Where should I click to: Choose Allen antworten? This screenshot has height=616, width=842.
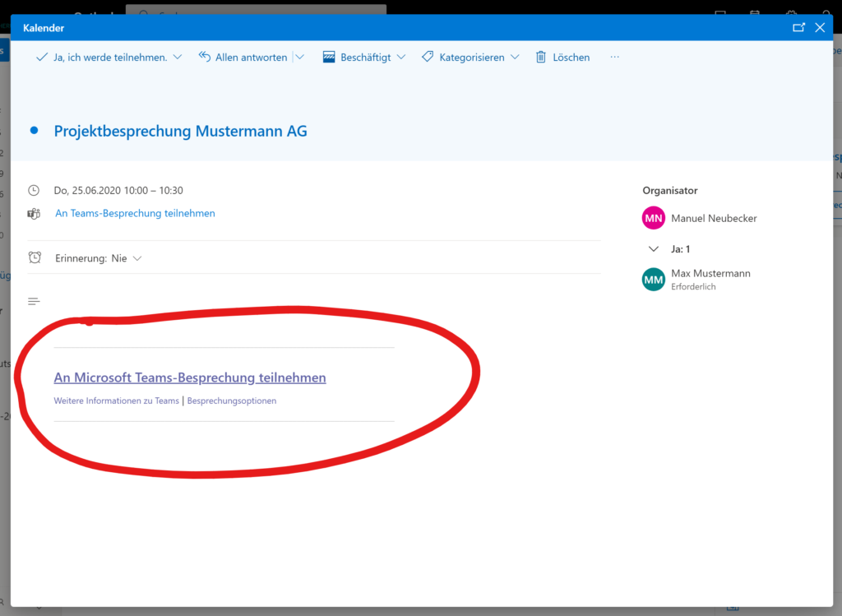coord(252,58)
